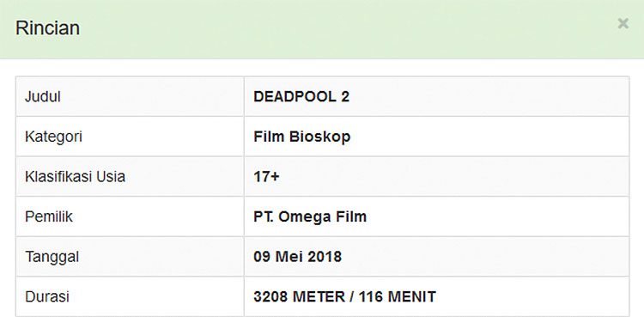The width and height of the screenshot is (644, 317).
Task: Select the 3208 METER / 116 MENIT value
Action: tap(344, 297)
